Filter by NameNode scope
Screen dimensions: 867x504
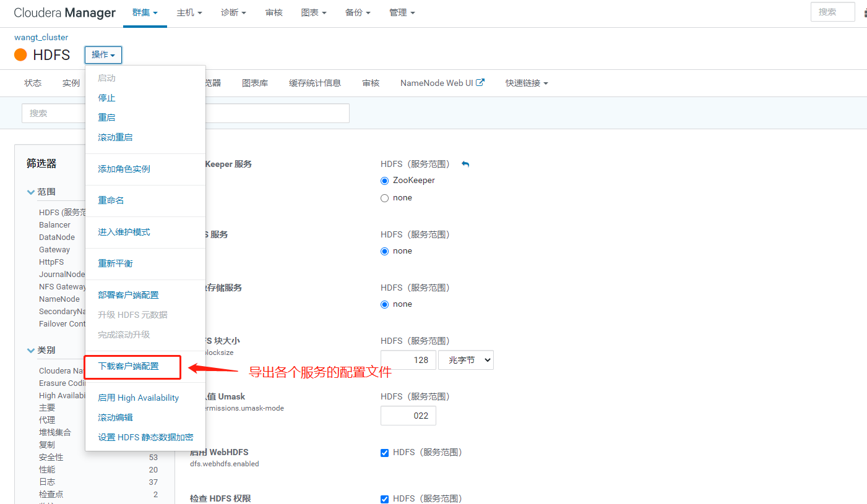59,299
